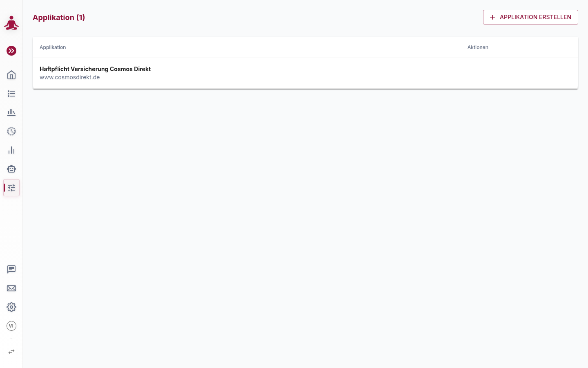Select the sliders configuration icon in sidebar
The width and height of the screenshot is (588, 368).
(x=11, y=188)
